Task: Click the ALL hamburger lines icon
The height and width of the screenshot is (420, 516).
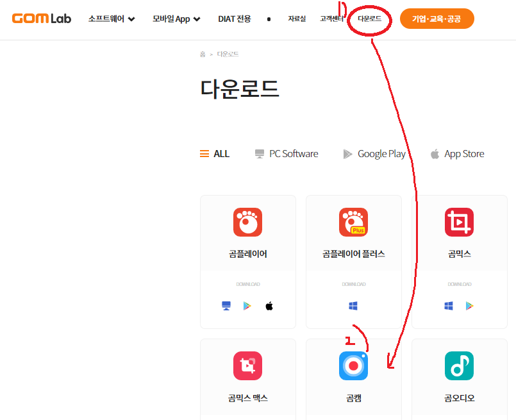Action: coord(204,154)
